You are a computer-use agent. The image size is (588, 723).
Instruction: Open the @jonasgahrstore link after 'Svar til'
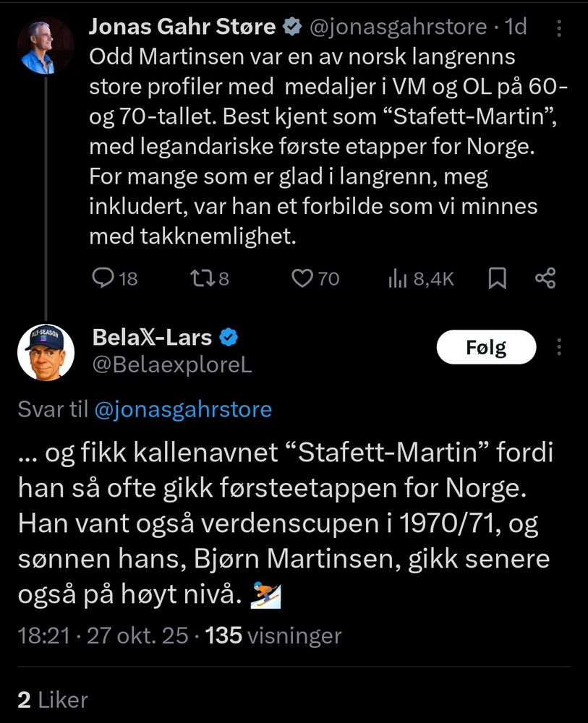[x=183, y=410]
